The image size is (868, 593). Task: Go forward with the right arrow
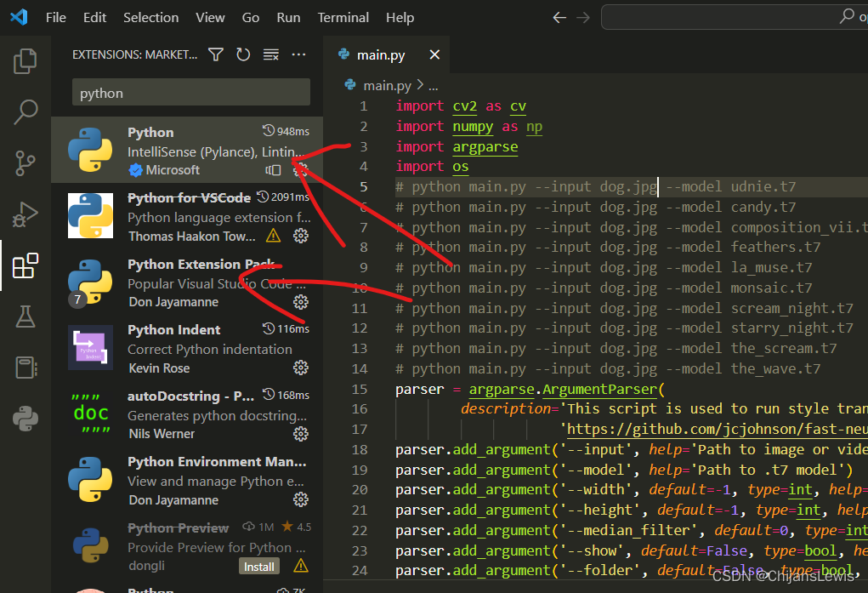pos(583,18)
